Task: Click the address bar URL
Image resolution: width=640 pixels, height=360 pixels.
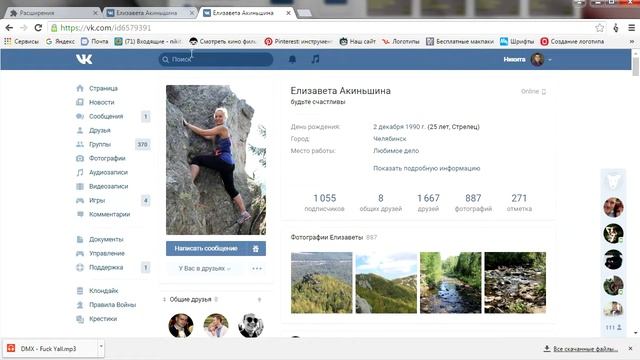Action: (106, 28)
